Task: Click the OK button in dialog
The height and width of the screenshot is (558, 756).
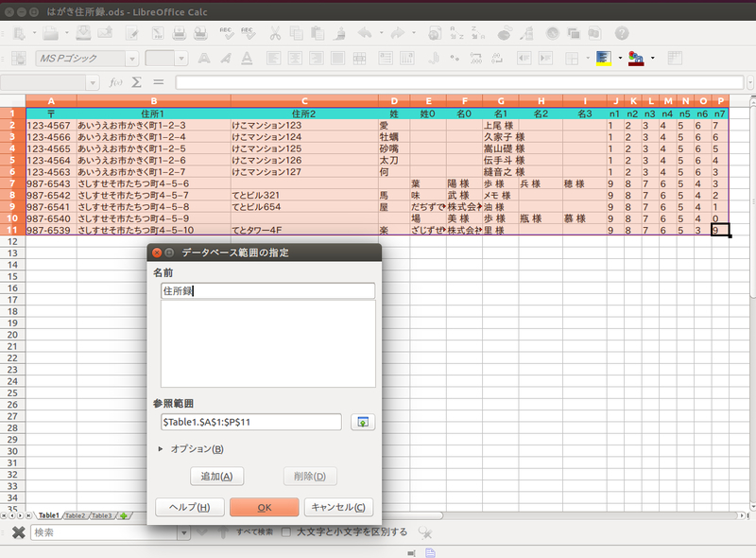Action: (265, 507)
